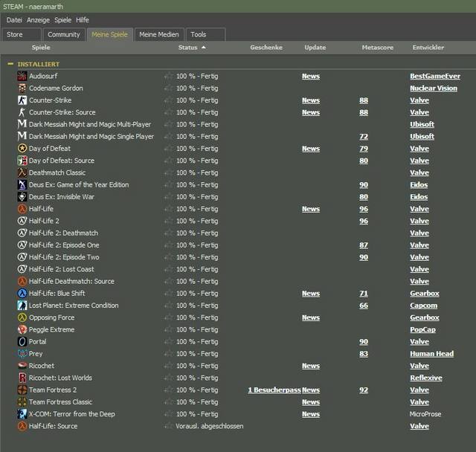476x452 pixels.
Task: Click the Prey game icon
Action: pyautogui.click(x=22, y=354)
